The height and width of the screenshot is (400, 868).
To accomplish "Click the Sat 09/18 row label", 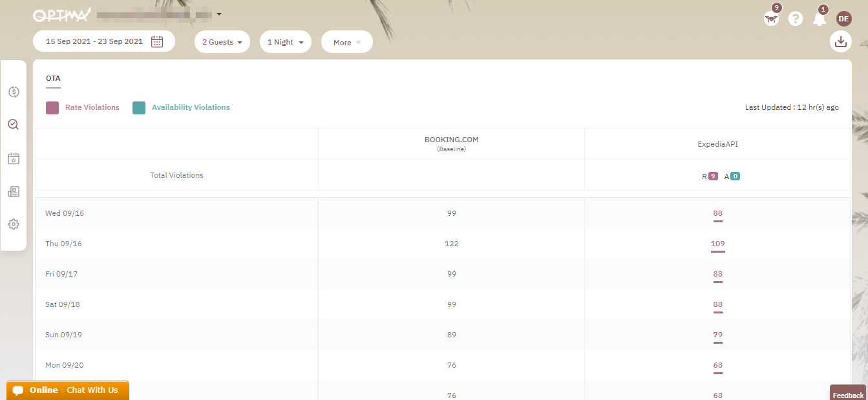I will coord(63,304).
